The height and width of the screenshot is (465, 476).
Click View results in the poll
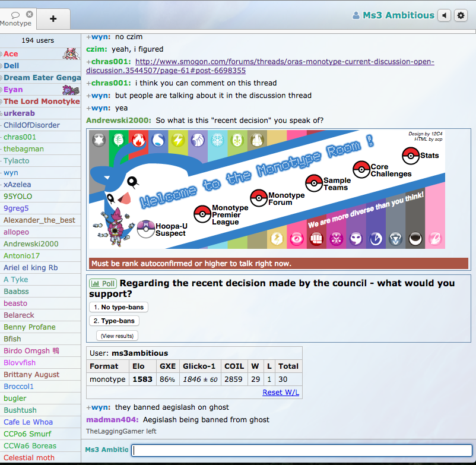[117, 336]
